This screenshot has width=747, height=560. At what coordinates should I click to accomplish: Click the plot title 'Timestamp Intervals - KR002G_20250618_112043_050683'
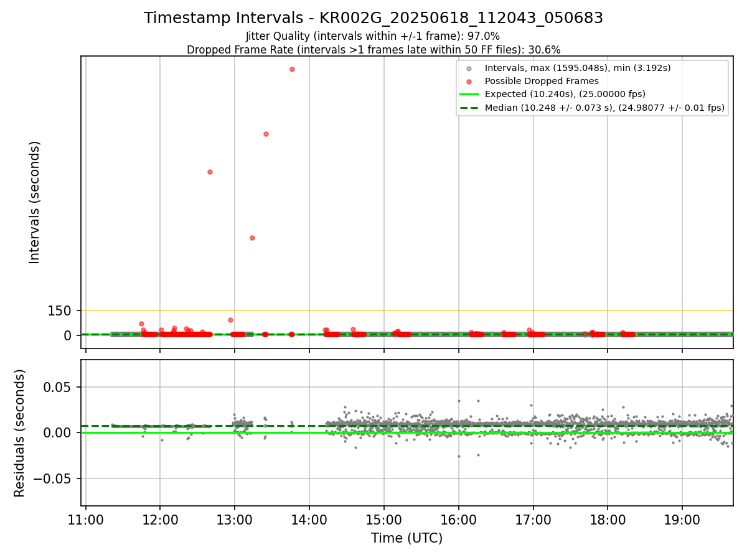tap(374, 18)
